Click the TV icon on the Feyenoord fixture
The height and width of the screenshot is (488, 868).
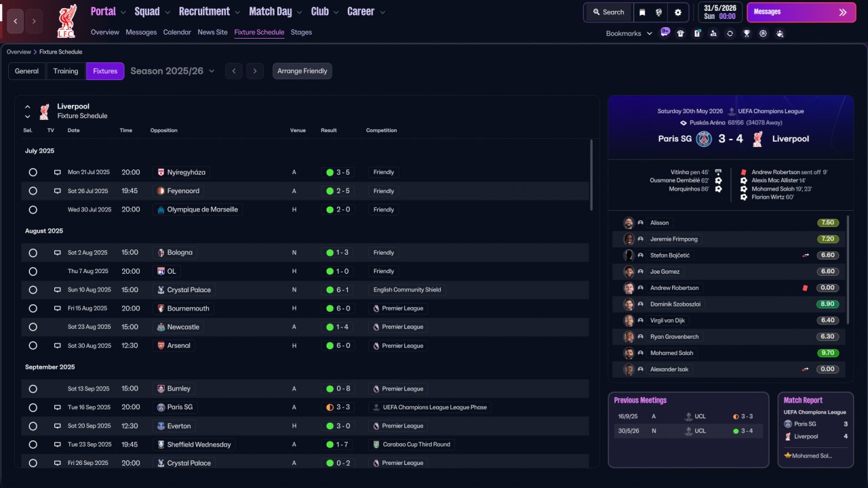(58, 191)
